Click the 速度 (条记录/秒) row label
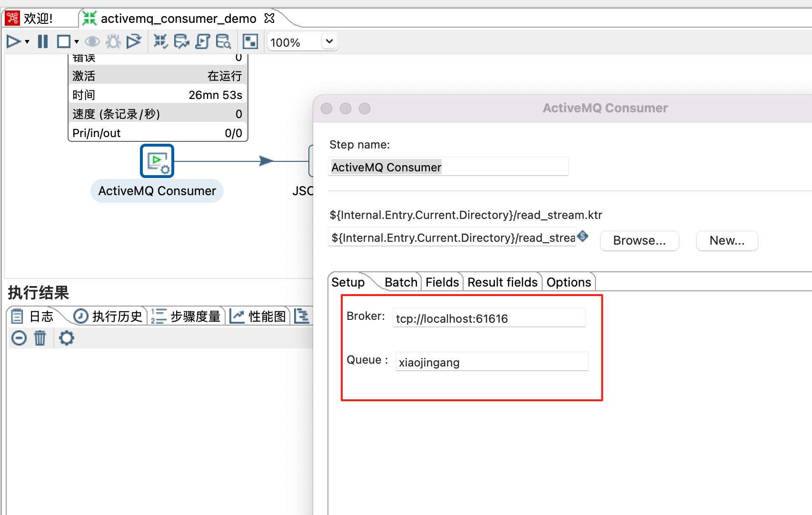 point(116,114)
